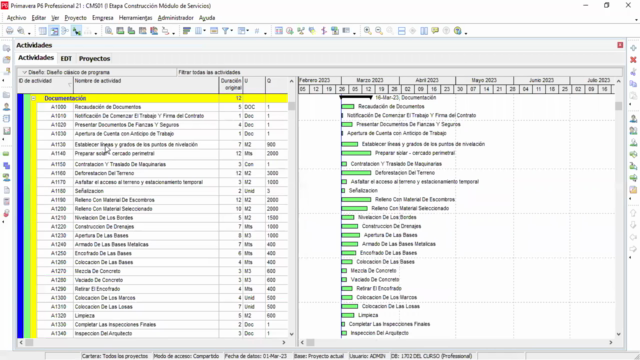Viewport: 640px width, 360px height.
Task: Open overflow arrow after the # icon
Action: [x=265, y=33]
